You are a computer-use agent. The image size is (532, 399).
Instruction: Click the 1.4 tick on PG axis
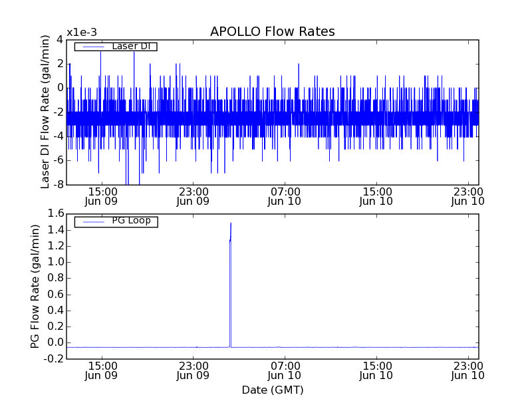56,230
